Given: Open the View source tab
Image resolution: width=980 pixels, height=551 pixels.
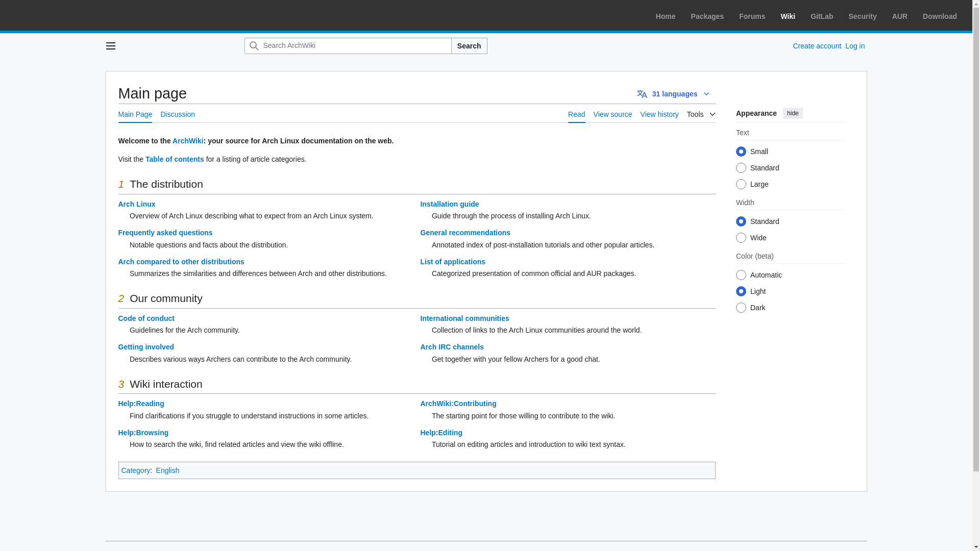Looking at the screenshot, I should [612, 114].
